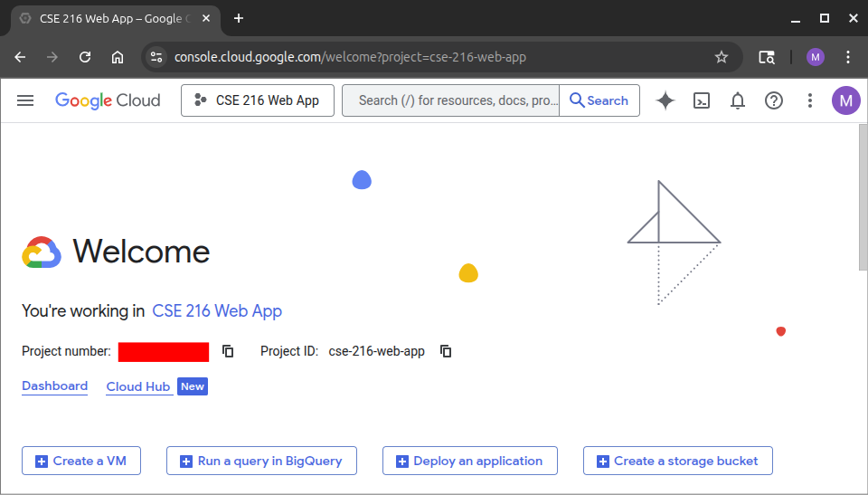Open the help question mark menu

pyautogui.click(x=773, y=100)
